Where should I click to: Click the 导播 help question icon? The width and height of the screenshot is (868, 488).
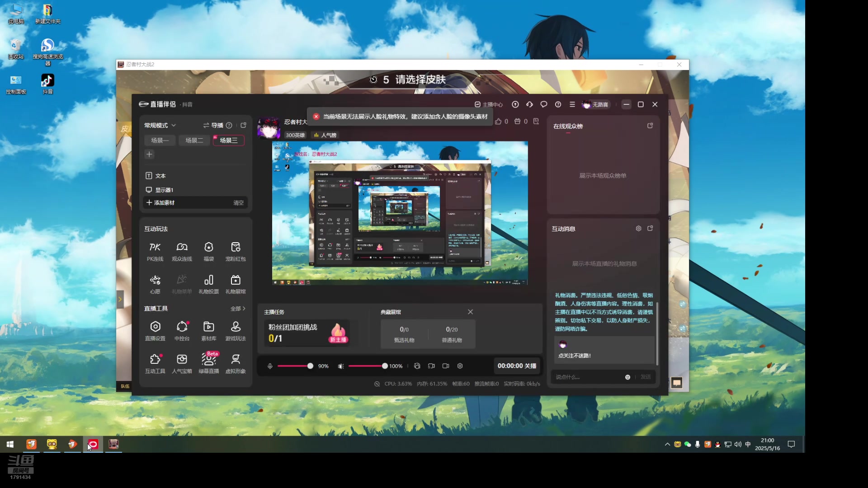(229, 125)
